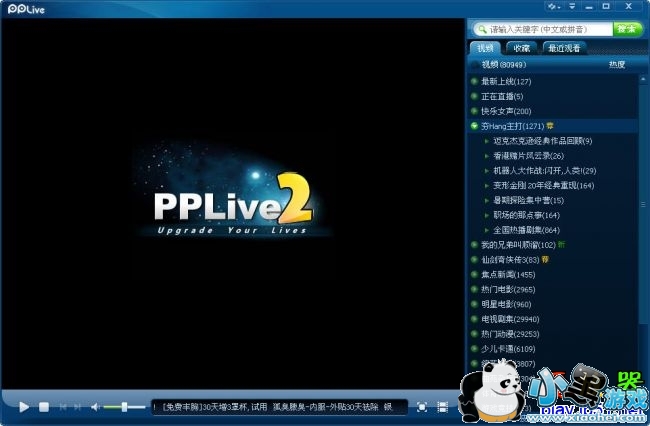
Task: Skip to the next item
Action: coord(77,407)
